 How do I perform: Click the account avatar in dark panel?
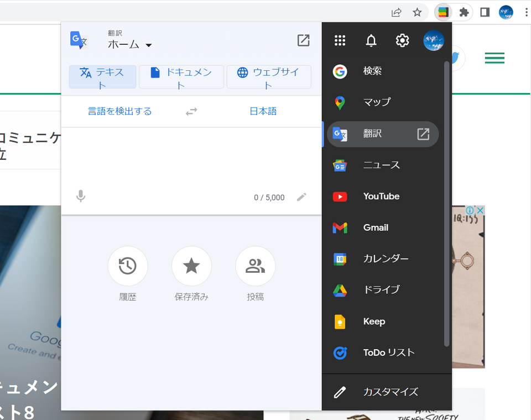click(x=434, y=40)
